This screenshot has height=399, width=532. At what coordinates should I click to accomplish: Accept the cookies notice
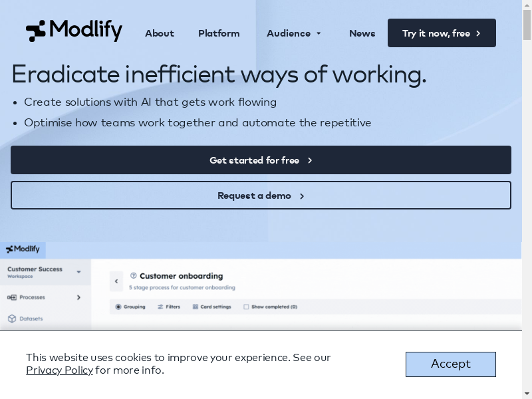(450, 364)
